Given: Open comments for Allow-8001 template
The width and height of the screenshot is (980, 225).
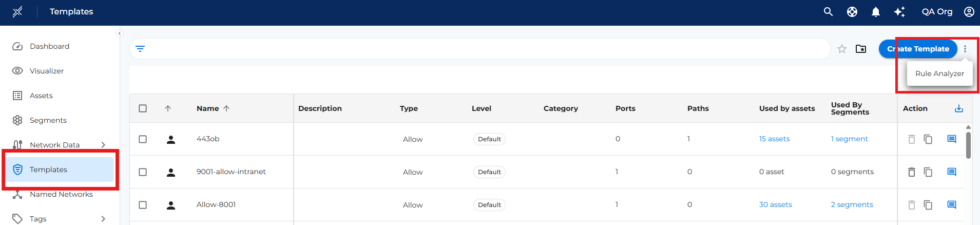Looking at the screenshot, I should pyautogui.click(x=952, y=205).
